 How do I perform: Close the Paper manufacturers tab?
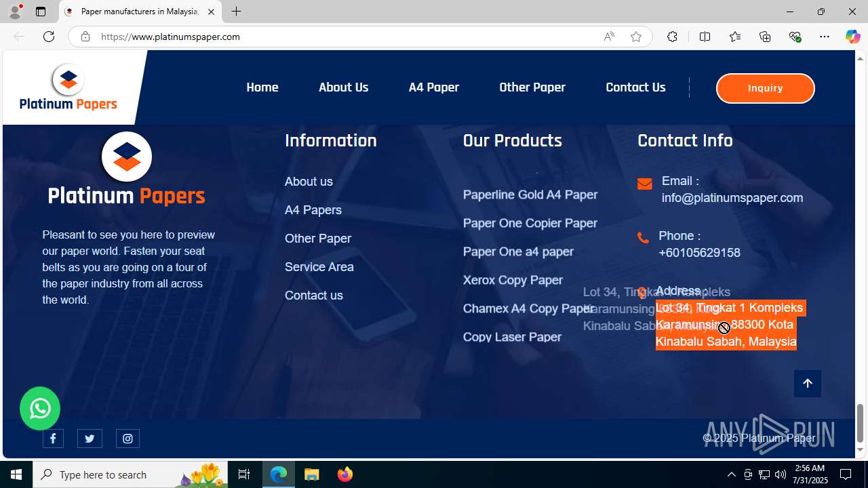coord(211,12)
